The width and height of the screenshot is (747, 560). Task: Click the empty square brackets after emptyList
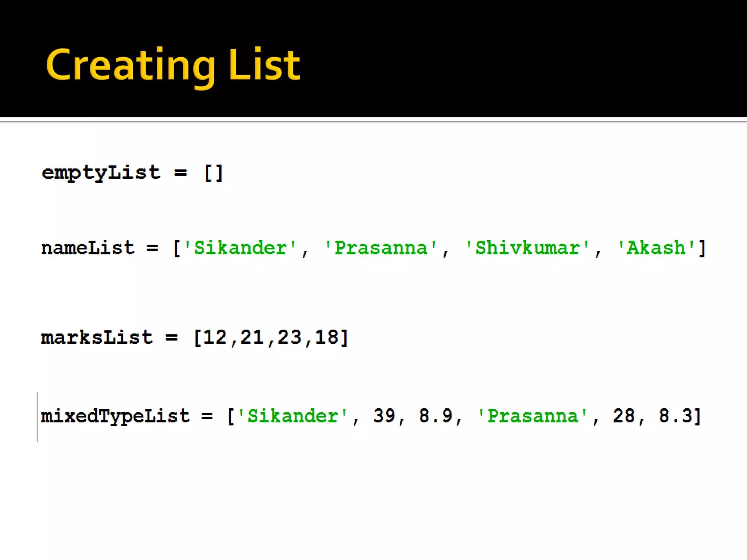[214, 173]
